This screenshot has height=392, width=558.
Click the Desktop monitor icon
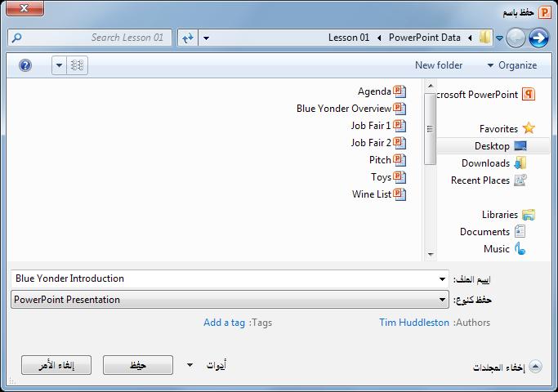click(520, 146)
